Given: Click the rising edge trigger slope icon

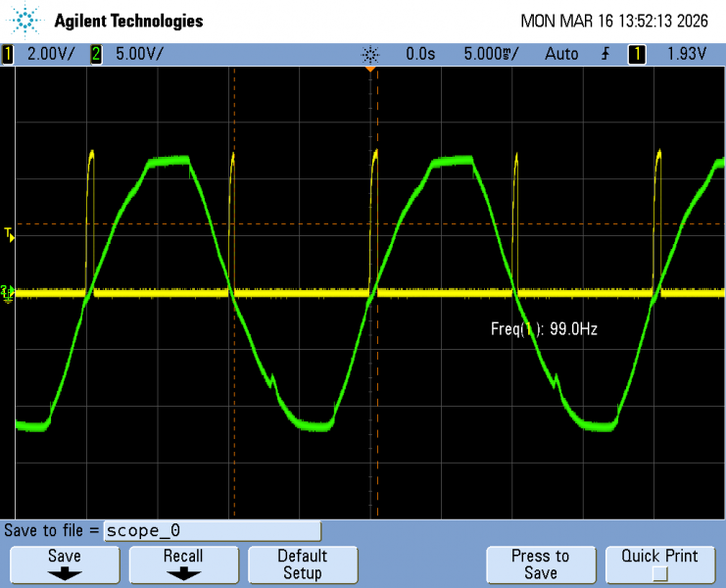Looking at the screenshot, I should point(605,55).
